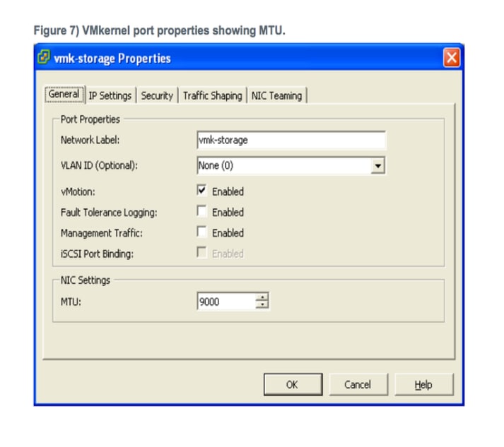
Task: Open Help for this dialog
Action: pos(423,385)
